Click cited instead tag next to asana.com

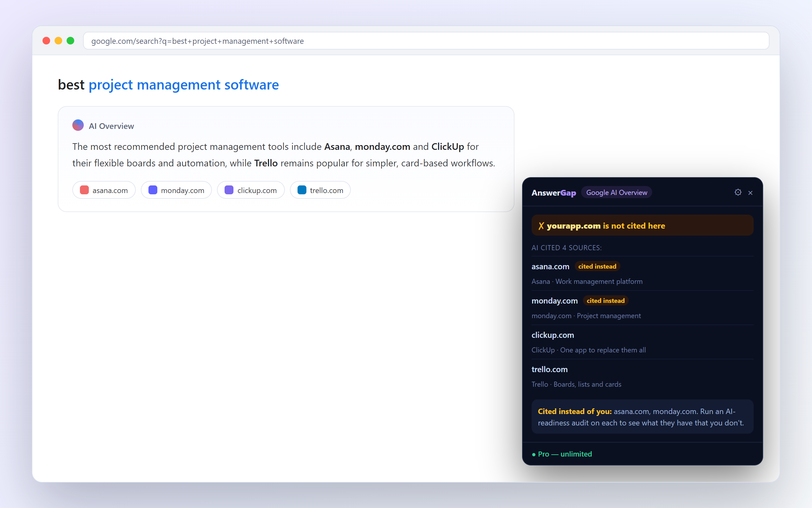pyautogui.click(x=597, y=266)
